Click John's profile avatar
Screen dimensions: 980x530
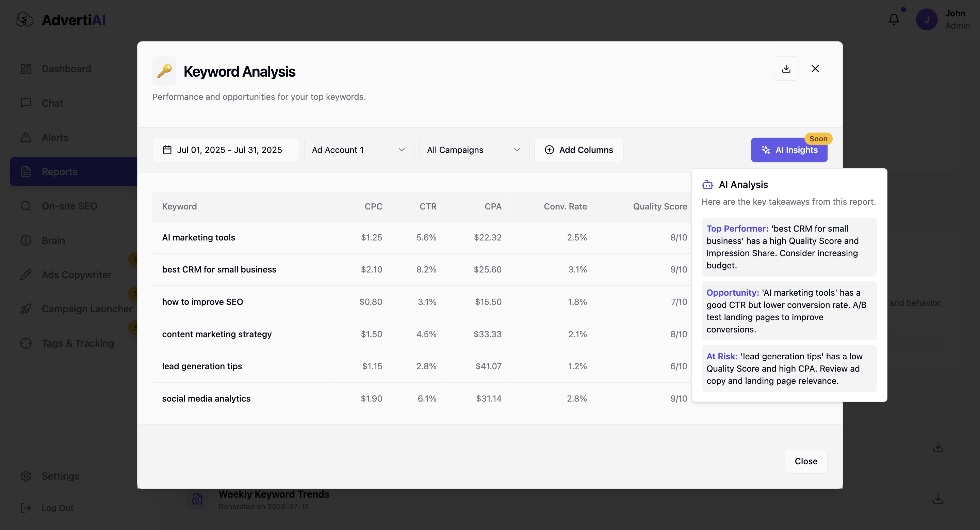click(927, 19)
